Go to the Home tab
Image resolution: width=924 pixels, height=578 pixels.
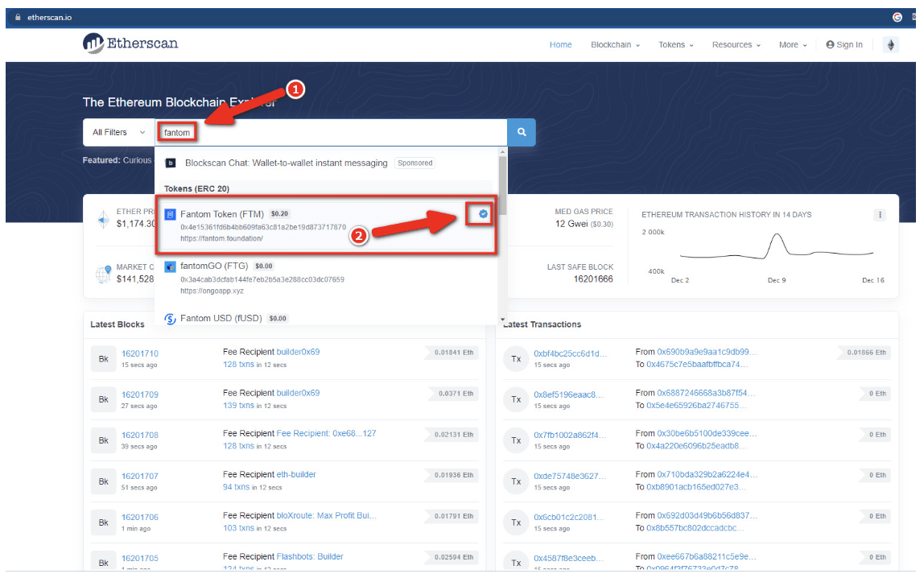click(560, 45)
